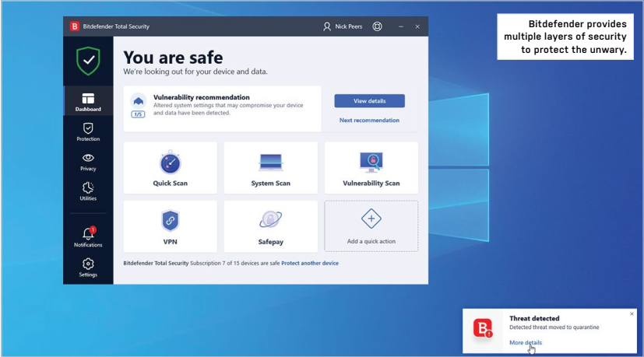This screenshot has width=644, height=357.
Task: Click the green shield status icon
Action: click(88, 61)
